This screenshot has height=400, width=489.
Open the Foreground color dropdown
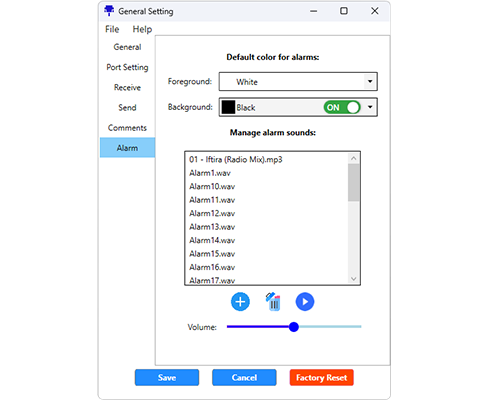tap(298, 82)
